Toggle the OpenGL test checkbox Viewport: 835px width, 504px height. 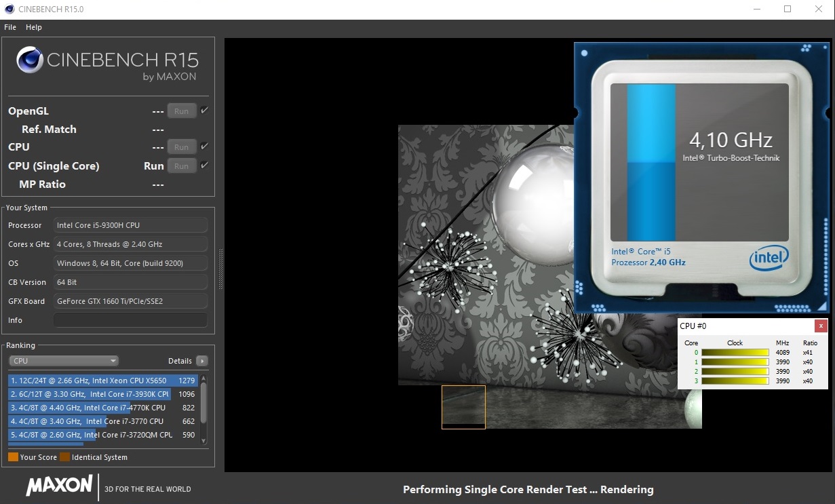[205, 111]
